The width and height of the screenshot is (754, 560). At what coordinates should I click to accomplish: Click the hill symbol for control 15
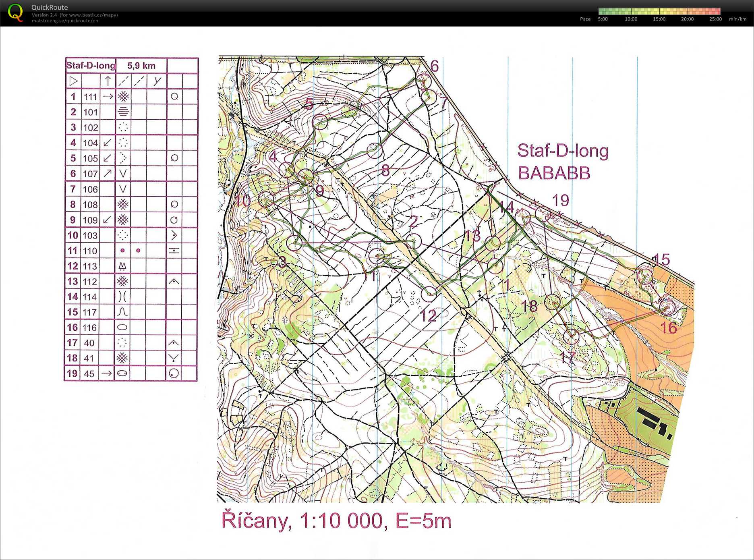123,312
